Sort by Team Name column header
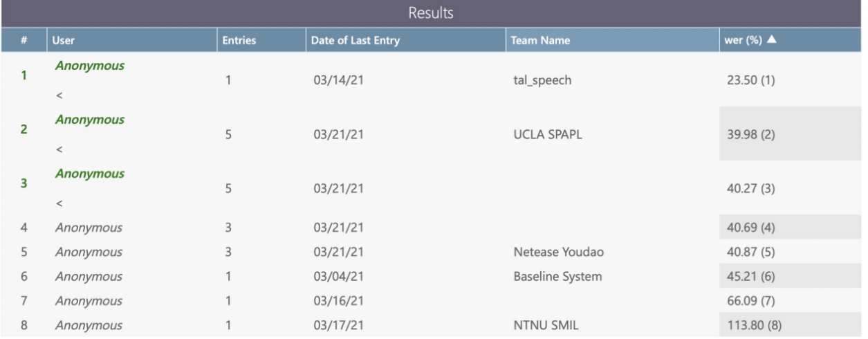868x339 pixels. click(x=539, y=41)
